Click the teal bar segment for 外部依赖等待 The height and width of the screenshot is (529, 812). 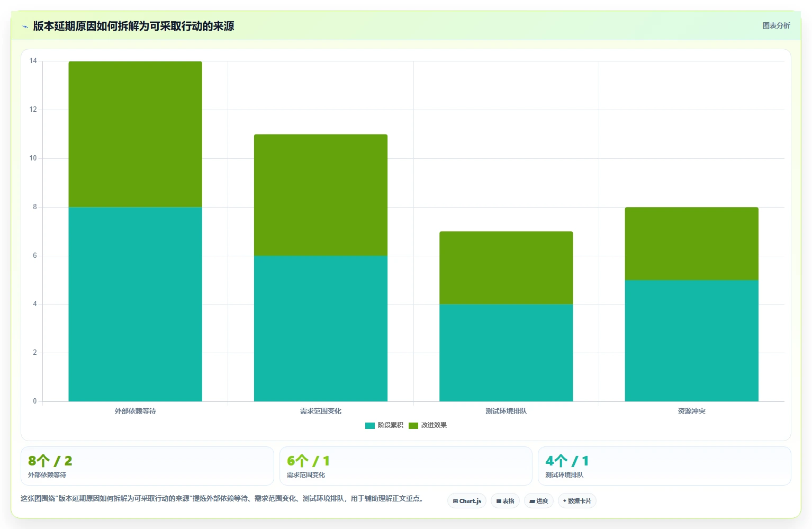(136, 304)
